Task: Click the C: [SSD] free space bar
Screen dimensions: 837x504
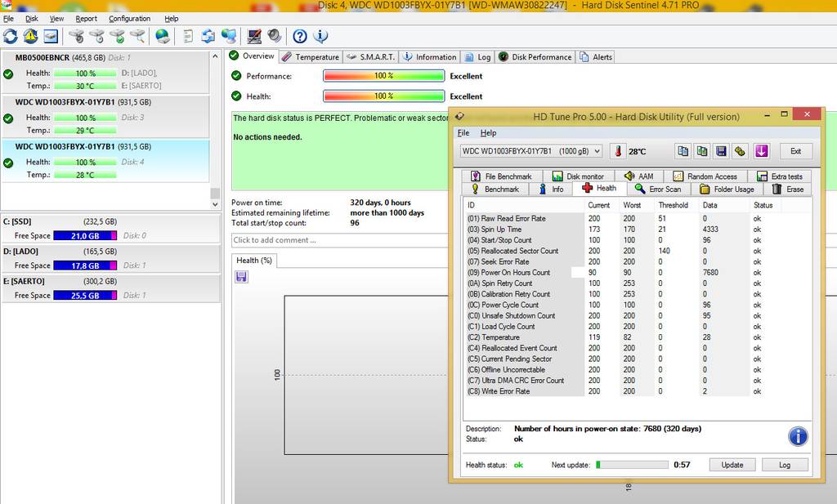Action: tap(85, 236)
